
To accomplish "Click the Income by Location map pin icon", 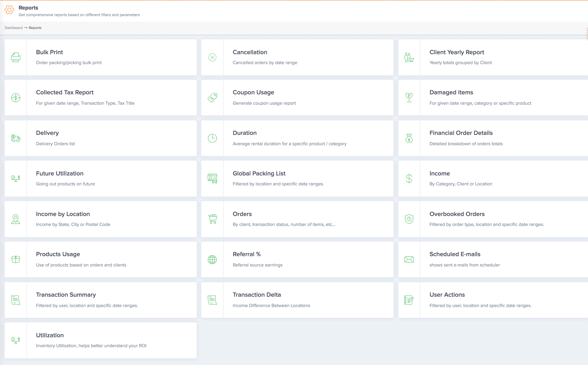I will pyautogui.click(x=16, y=219).
